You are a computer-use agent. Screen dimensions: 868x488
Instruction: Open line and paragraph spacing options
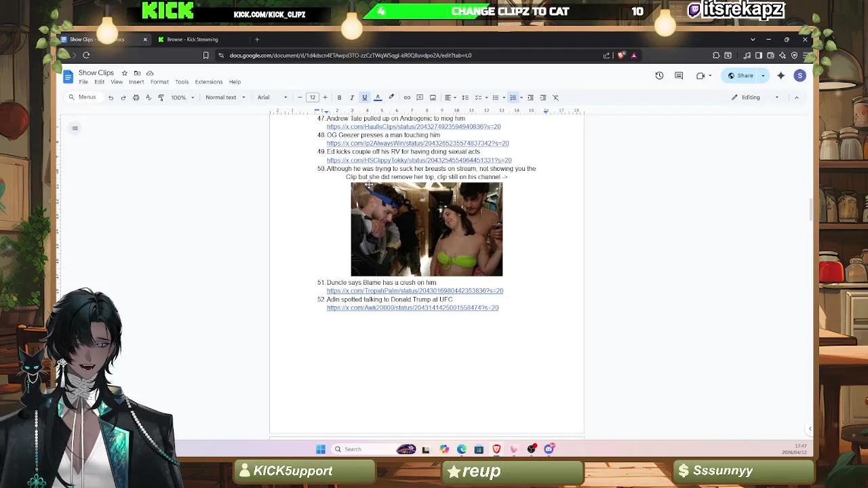(465, 98)
